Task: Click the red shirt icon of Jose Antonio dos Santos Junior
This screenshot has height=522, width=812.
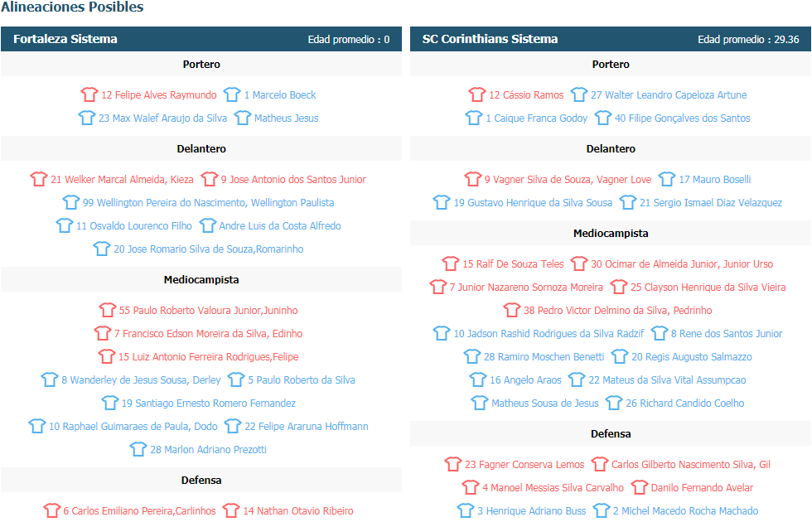Action: point(209,179)
